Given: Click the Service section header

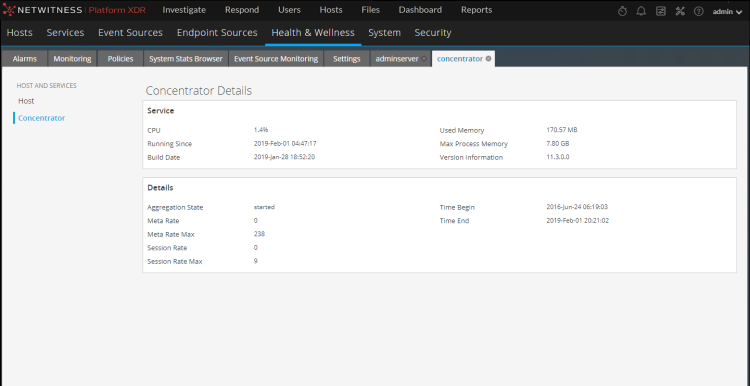Looking at the screenshot, I should click(x=161, y=111).
